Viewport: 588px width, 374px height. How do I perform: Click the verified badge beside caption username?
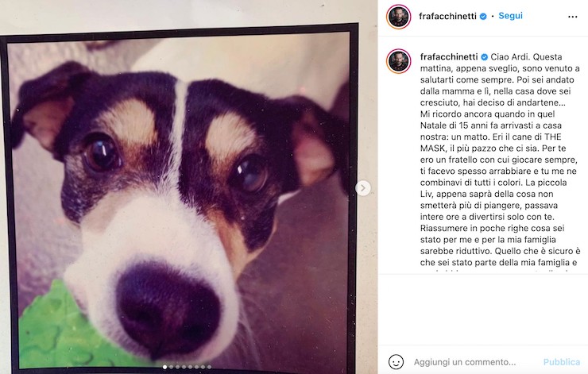coord(484,57)
